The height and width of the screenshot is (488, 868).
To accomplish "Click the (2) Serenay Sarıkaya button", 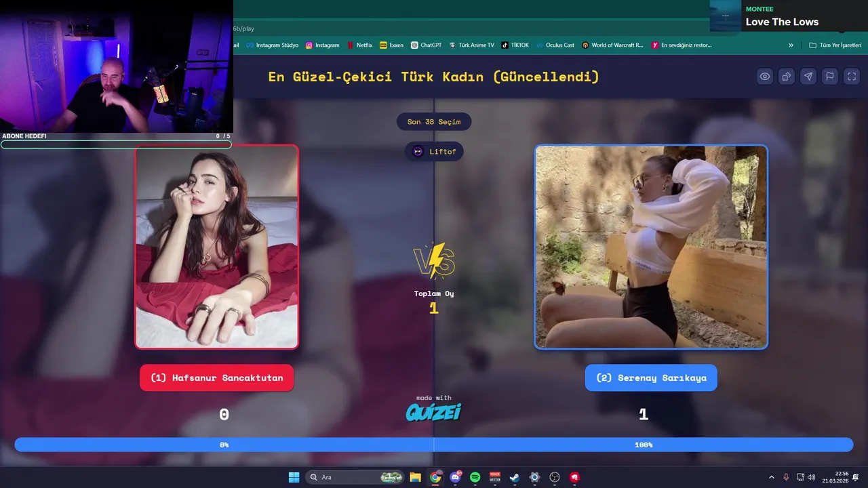I will pos(651,378).
